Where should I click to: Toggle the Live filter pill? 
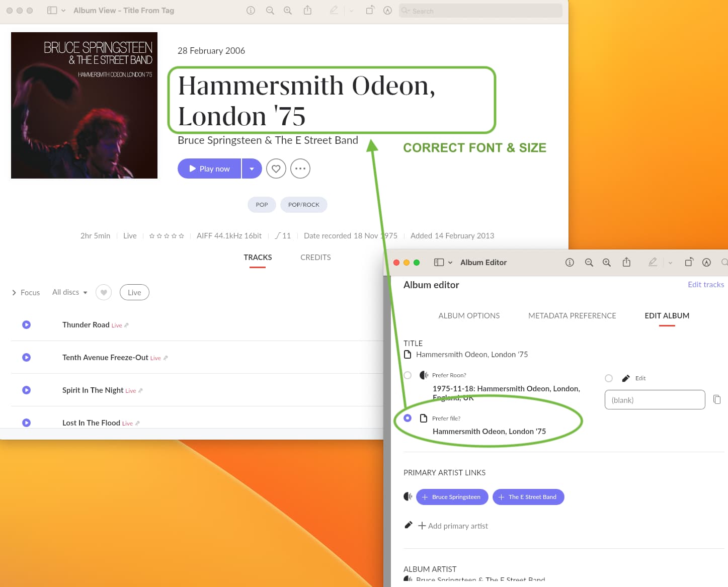coord(134,292)
